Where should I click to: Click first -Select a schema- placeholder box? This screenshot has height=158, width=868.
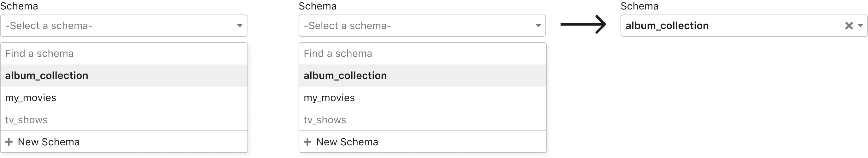pos(124,26)
